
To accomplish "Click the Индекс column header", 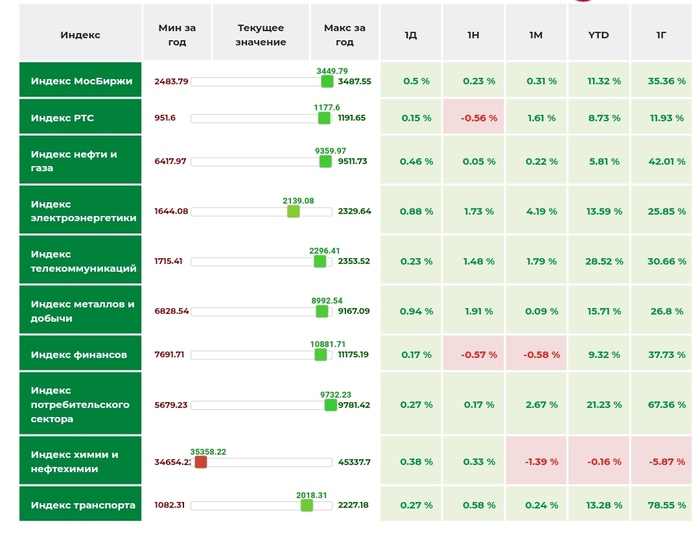I will pos(80,35).
